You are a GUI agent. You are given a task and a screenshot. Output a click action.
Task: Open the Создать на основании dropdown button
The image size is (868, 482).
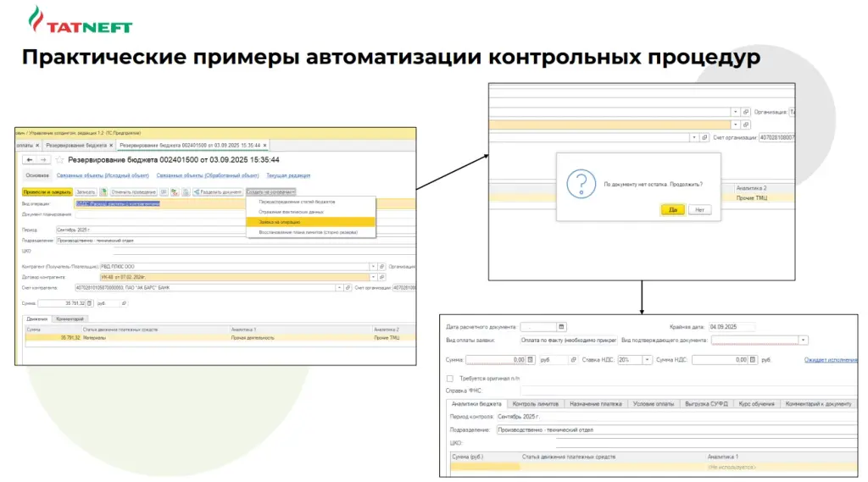270,192
